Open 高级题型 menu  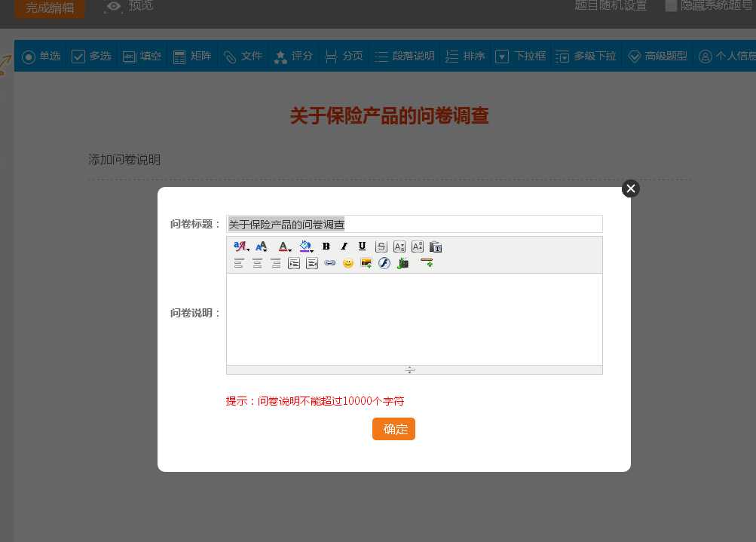click(658, 57)
